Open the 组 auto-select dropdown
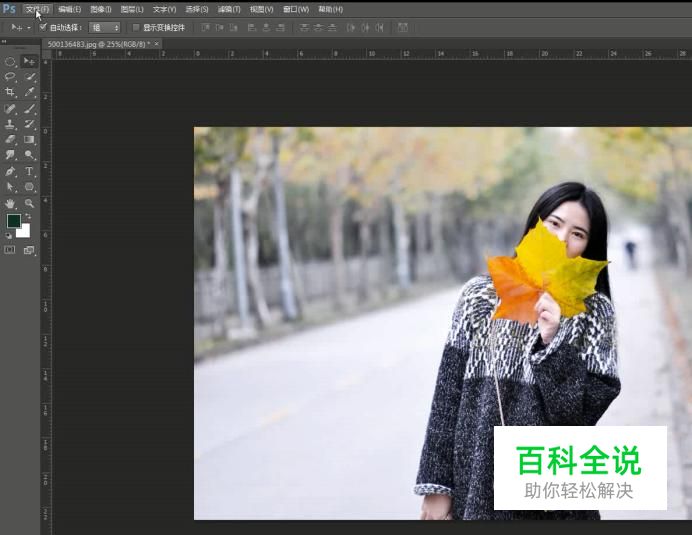692x535 pixels. tap(104, 27)
